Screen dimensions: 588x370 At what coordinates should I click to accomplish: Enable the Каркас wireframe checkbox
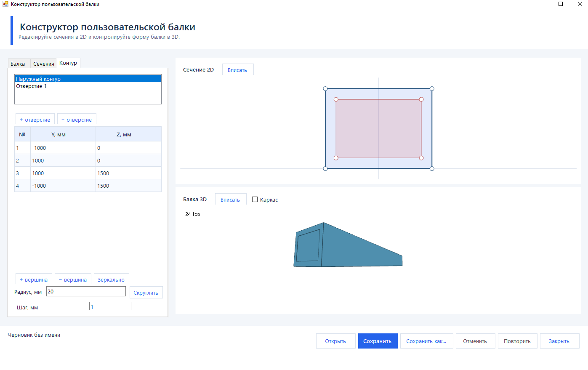(255, 200)
